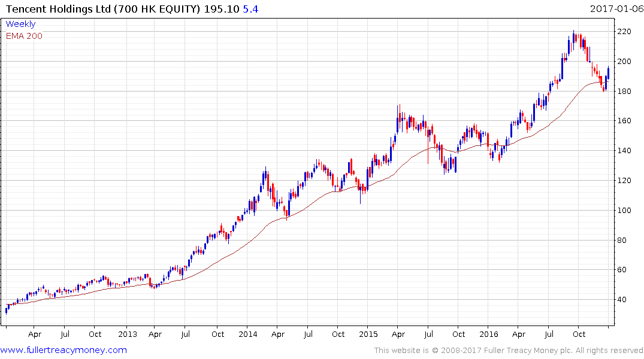Viewport: 644px width, 359px height.
Task: Click the copyright notice 'Fuller Treacy Money plc'
Action: [x=528, y=351]
